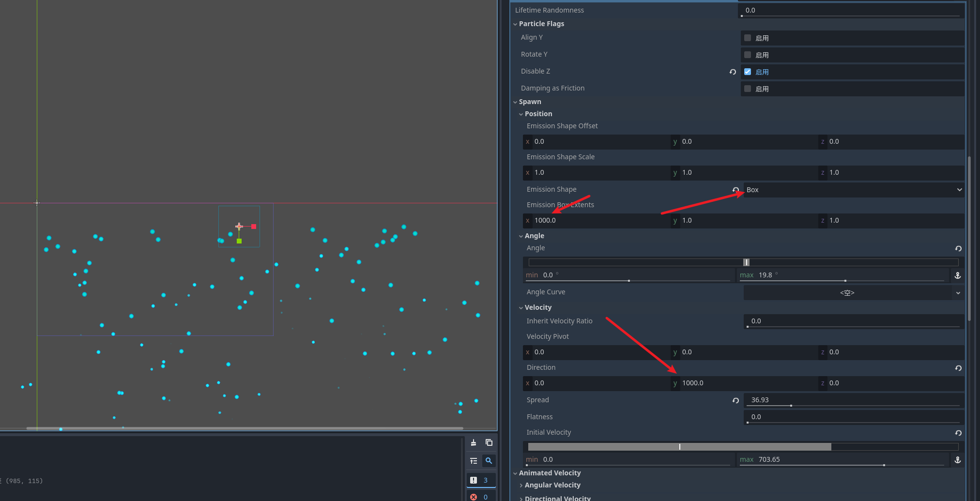
Task: Click Emission Shape Offset x field
Action: 597,142
